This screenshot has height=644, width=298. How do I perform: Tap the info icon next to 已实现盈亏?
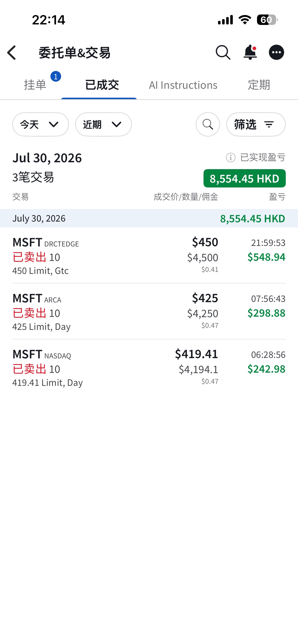(x=231, y=157)
